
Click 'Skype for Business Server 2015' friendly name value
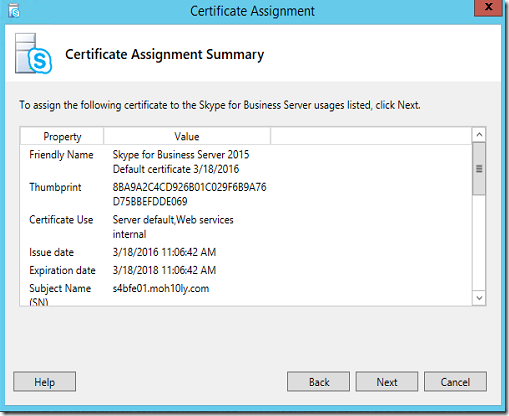181,155
